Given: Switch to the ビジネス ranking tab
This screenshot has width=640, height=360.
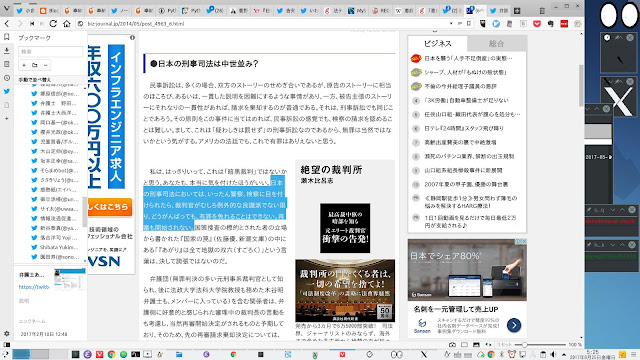Looking at the screenshot, I should click(438, 43).
